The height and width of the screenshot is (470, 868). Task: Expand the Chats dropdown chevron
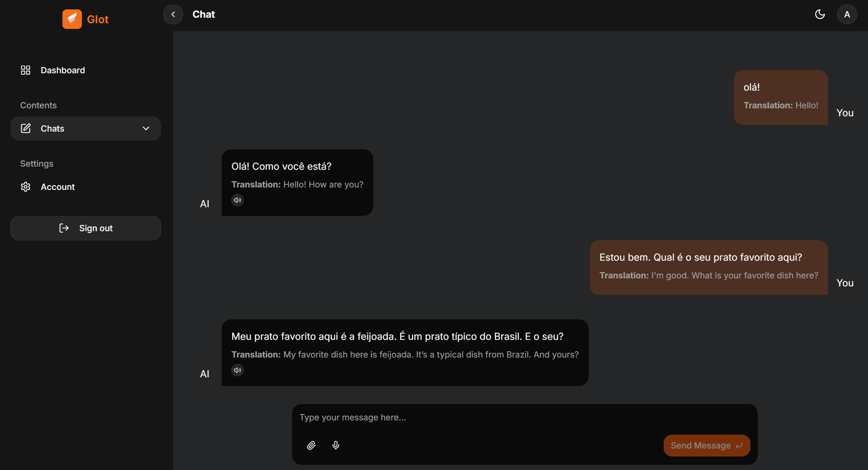click(x=146, y=128)
